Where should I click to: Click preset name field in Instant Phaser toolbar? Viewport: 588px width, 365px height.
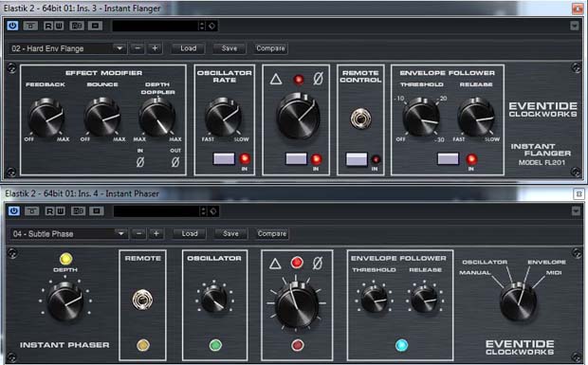pos(156,211)
